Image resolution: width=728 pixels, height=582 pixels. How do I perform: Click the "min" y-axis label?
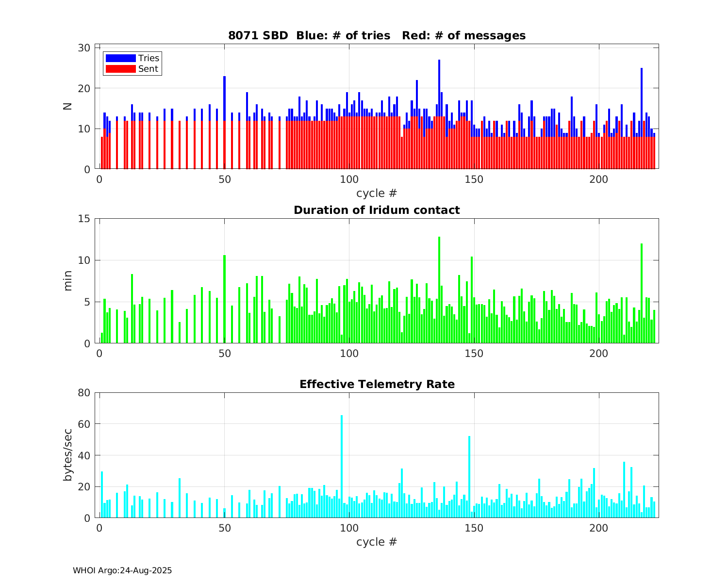tap(68, 281)
